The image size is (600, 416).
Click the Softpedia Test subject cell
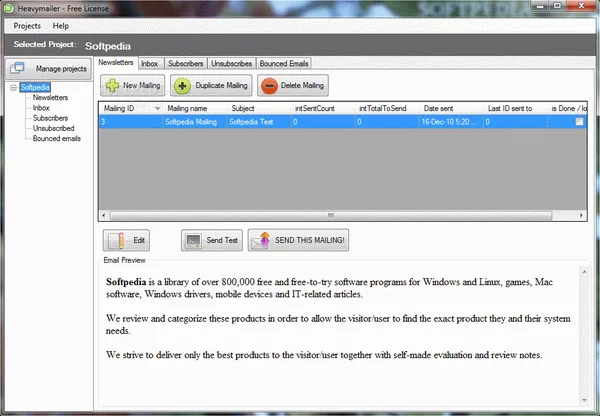tap(259, 122)
